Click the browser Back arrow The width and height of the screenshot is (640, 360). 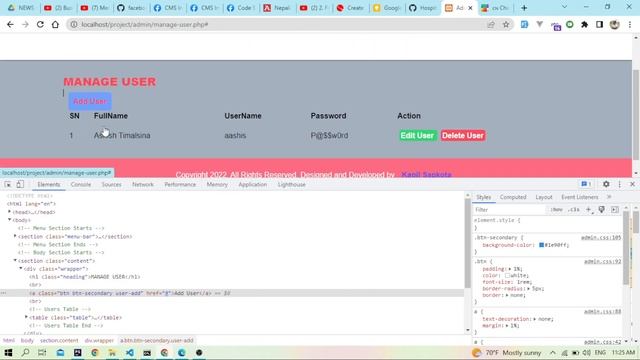tap(10, 24)
